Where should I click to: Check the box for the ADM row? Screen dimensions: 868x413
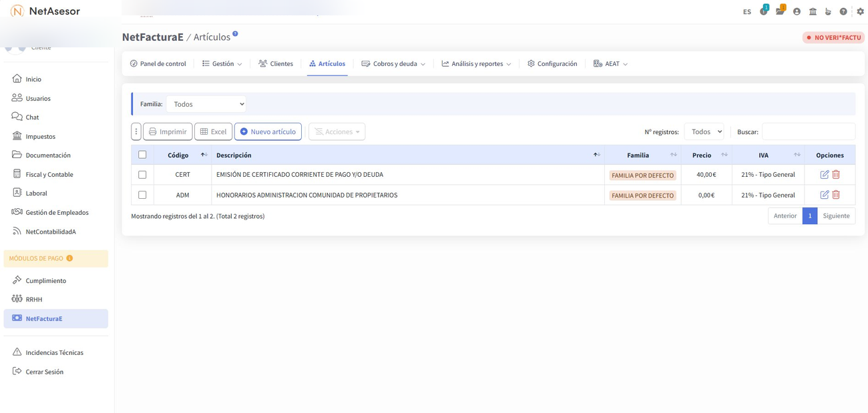coord(142,195)
